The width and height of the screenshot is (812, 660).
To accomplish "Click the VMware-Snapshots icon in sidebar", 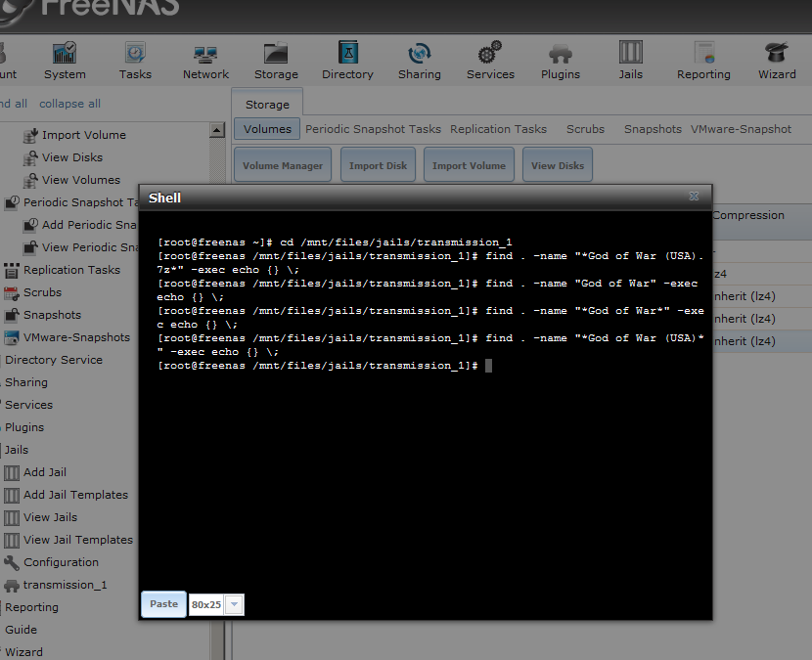I will point(12,338).
